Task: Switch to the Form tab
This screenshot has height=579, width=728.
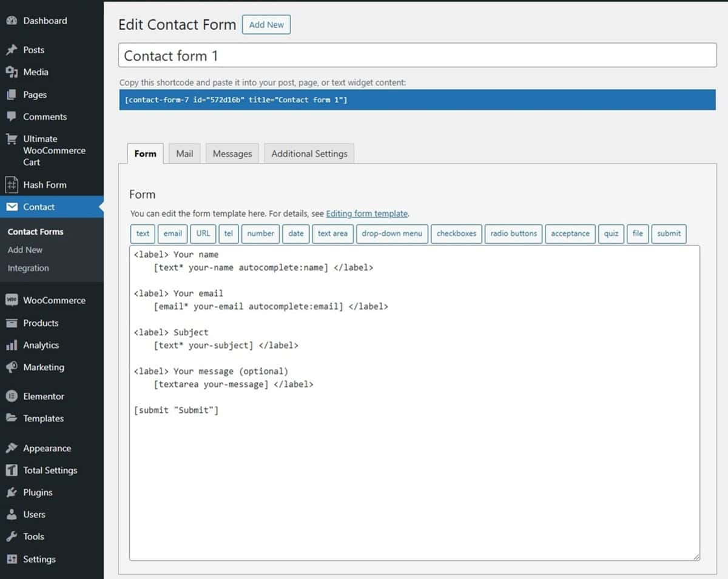Action: tap(146, 153)
